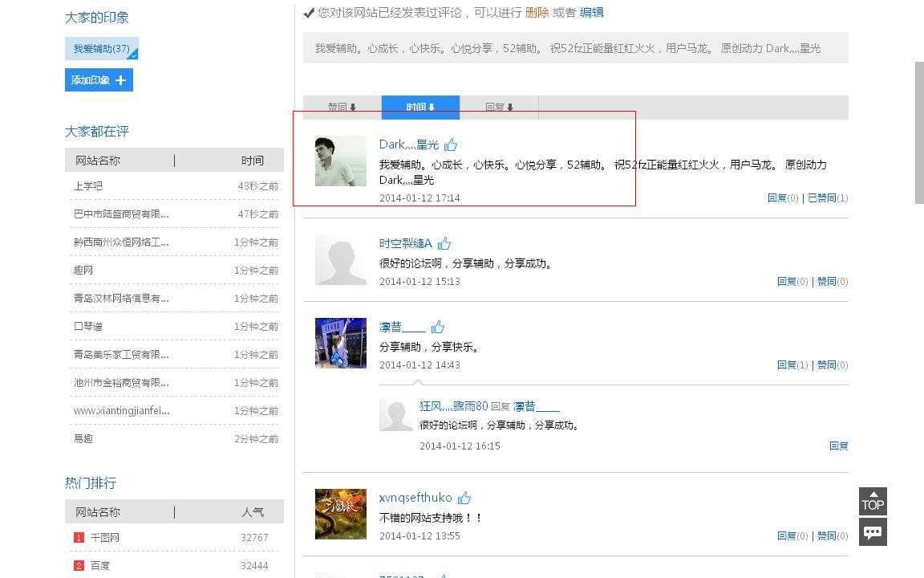Open xvnqsefthuko's game avatar image
This screenshot has height=578, width=924.
(x=341, y=514)
